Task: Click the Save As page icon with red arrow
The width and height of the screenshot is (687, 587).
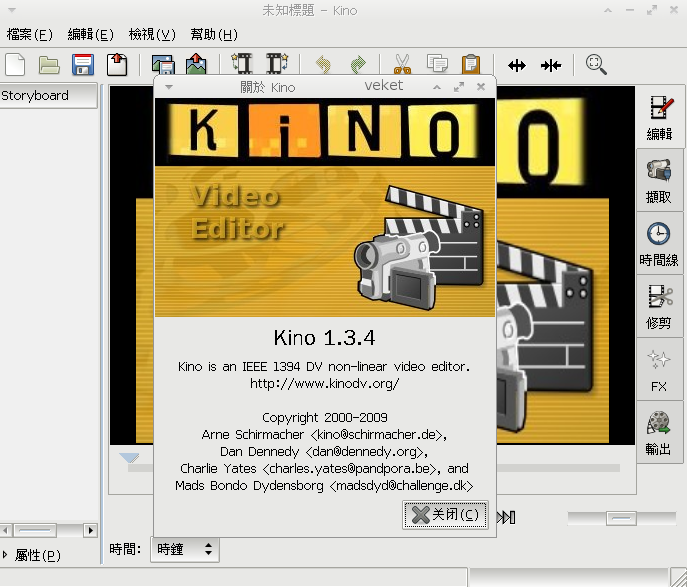Action: point(117,65)
